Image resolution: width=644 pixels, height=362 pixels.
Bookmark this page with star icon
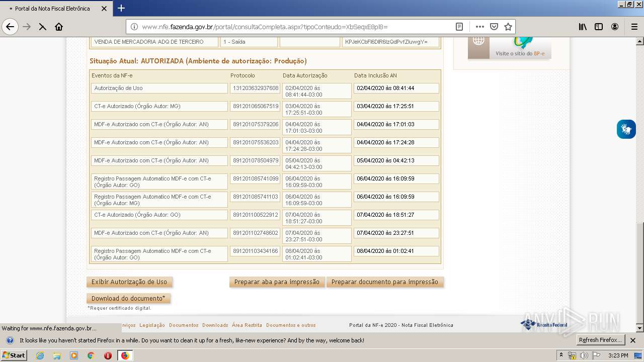pyautogui.click(x=508, y=27)
